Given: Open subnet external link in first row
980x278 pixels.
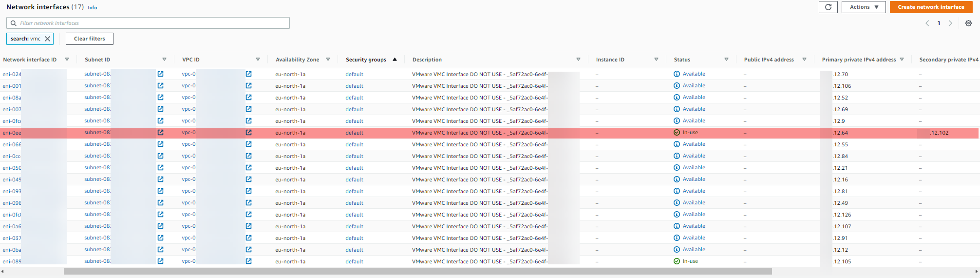Looking at the screenshot, I should (x=160, y=74).
